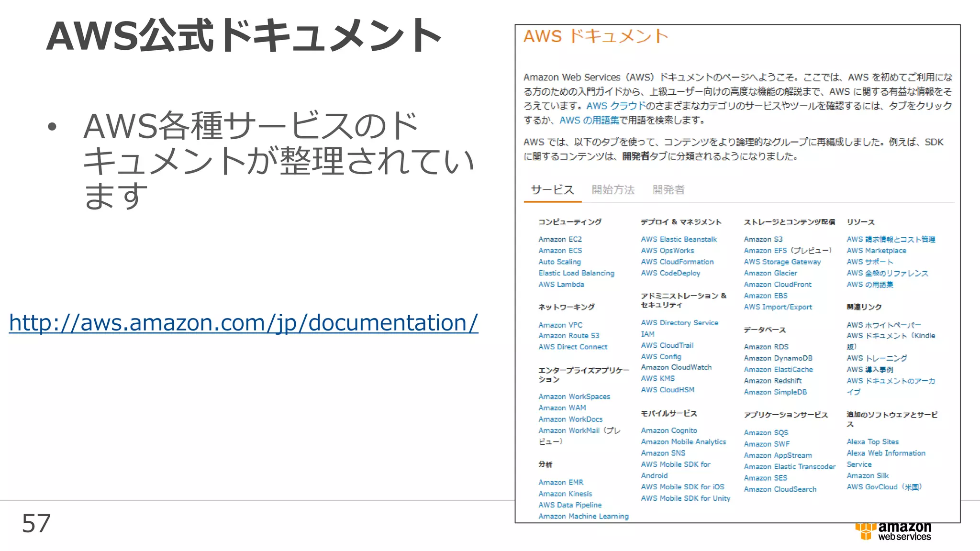Open Amazon EC2 documentation link

pyautogui.click(x=560, y=239)
